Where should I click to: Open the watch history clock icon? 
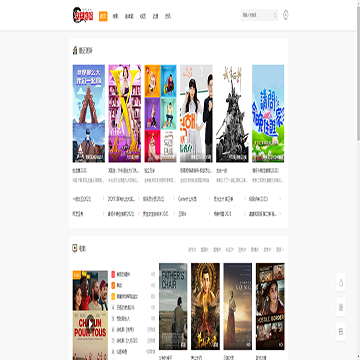coord(286,15)
